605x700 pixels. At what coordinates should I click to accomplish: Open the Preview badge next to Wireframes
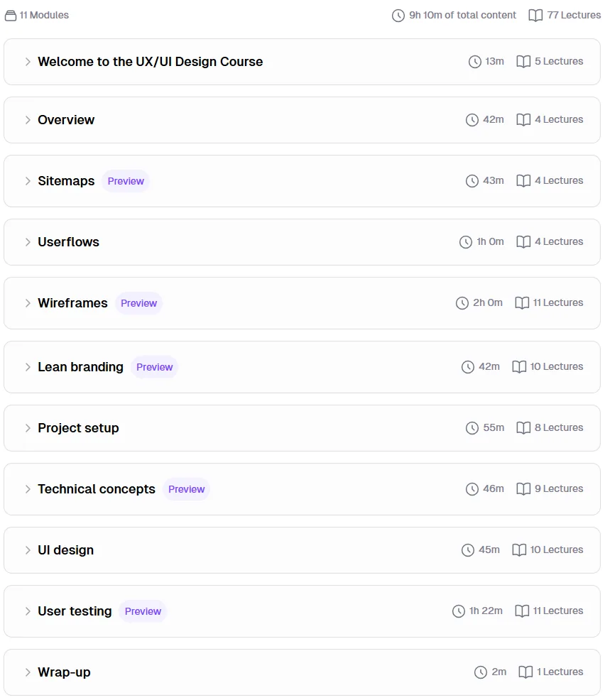click(139, 303)
